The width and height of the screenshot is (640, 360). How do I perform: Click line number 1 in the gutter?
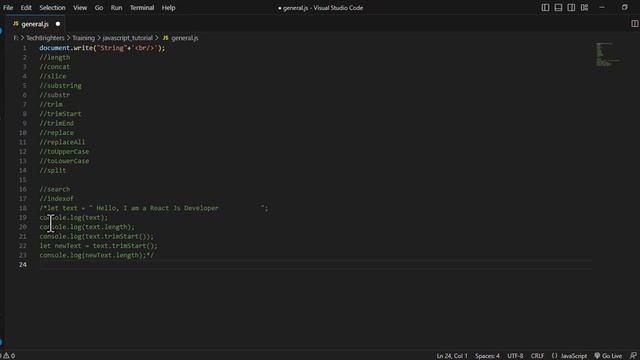point(24,48)
